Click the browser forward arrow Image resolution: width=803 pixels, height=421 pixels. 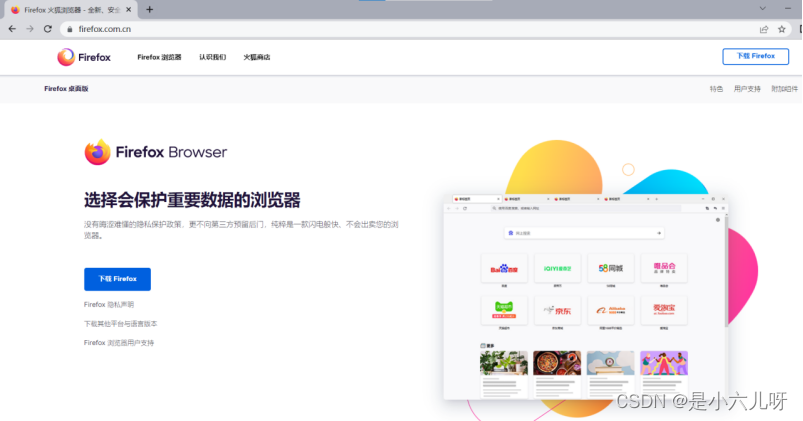pos(30,29)
